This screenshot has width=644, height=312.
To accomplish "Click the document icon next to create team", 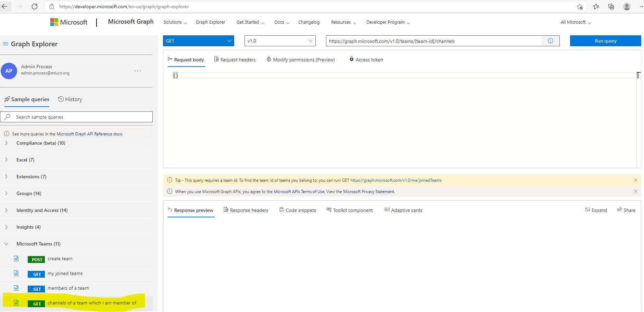I will (16, 259).
